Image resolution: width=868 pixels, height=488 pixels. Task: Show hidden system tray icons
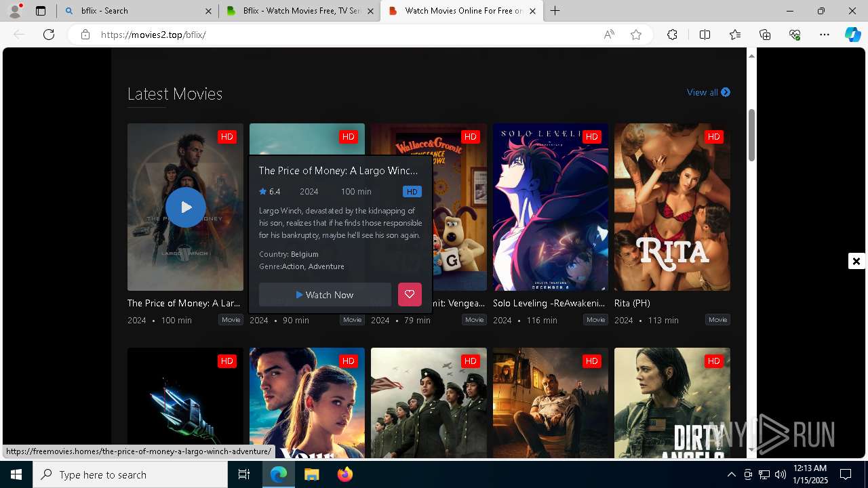point(731,474)
